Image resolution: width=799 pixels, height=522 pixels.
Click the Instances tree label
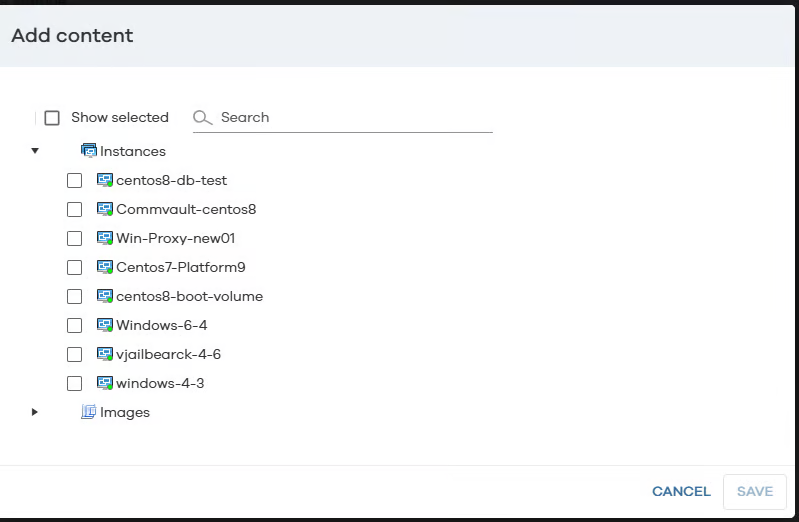point(133,152)
